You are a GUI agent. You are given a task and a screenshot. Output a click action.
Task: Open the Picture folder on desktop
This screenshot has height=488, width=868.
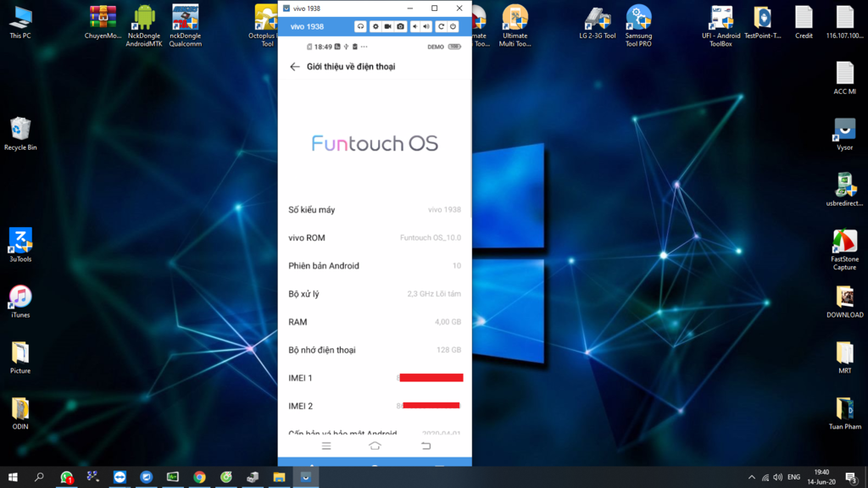click(20, 358)
